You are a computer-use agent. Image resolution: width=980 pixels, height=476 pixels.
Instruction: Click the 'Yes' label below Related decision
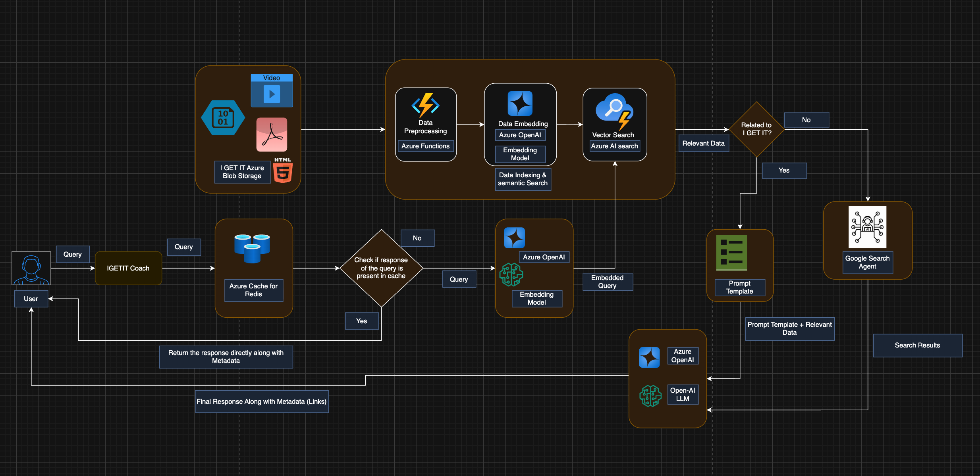784,170
